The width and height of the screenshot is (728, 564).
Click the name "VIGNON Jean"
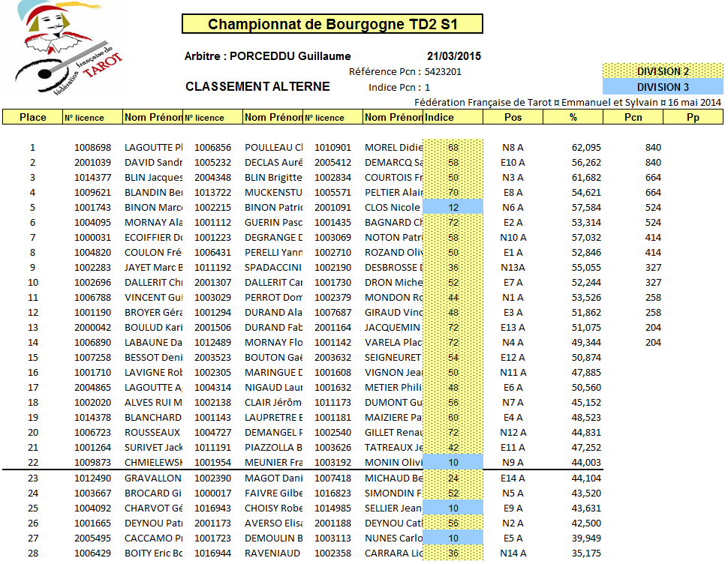(x=394, y=373)
